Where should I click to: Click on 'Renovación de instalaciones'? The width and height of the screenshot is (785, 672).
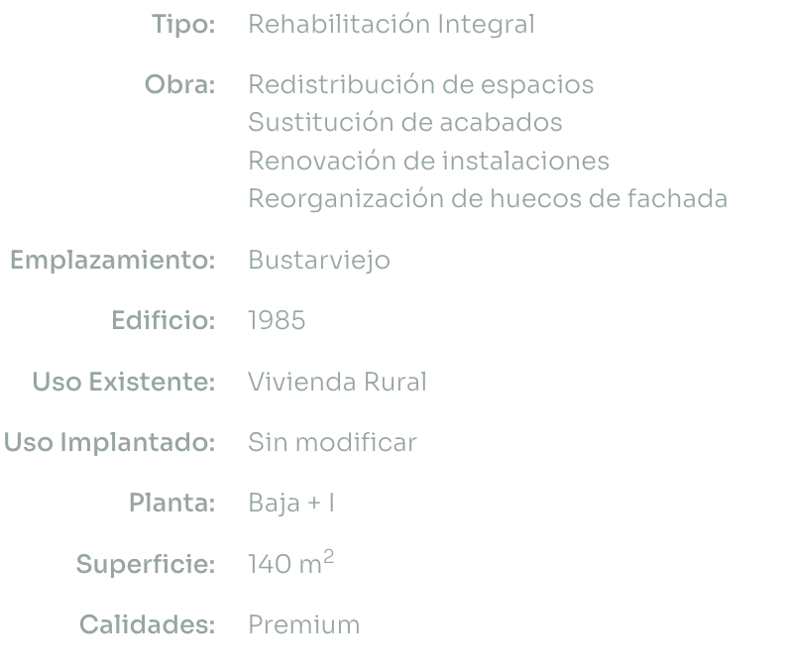428,160
